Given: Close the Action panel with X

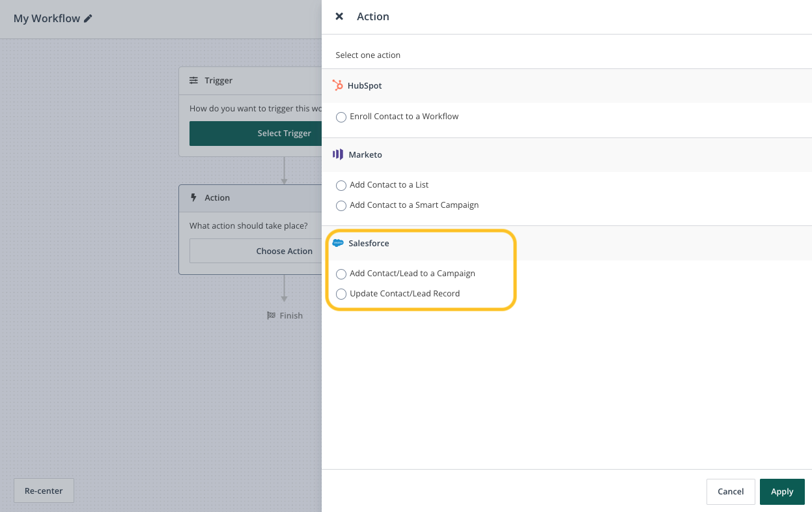Looking at the screenshot, I should (x=339, y=16).
